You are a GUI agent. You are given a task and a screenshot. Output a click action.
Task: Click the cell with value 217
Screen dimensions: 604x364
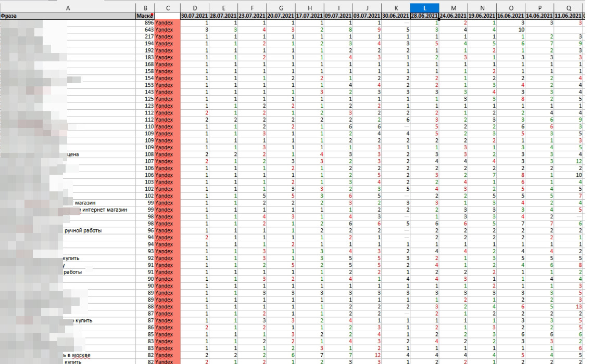point(145,37)
